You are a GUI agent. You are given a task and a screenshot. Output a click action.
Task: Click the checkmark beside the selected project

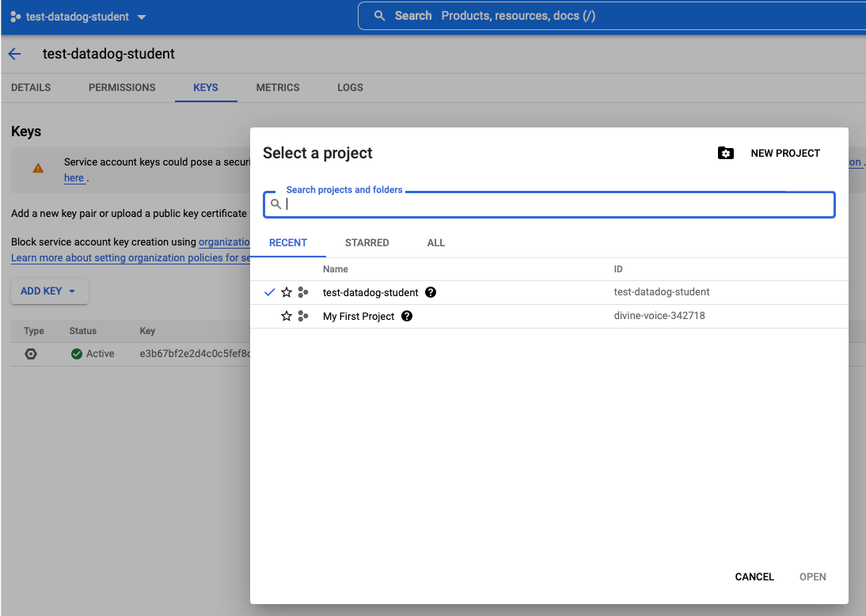pos(269,292)
